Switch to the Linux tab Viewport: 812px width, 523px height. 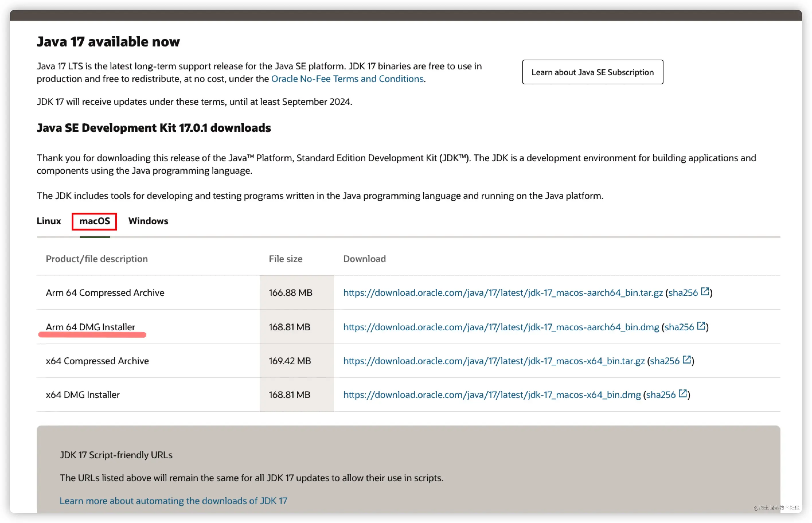pyautogui.click(x=48, y=221)
